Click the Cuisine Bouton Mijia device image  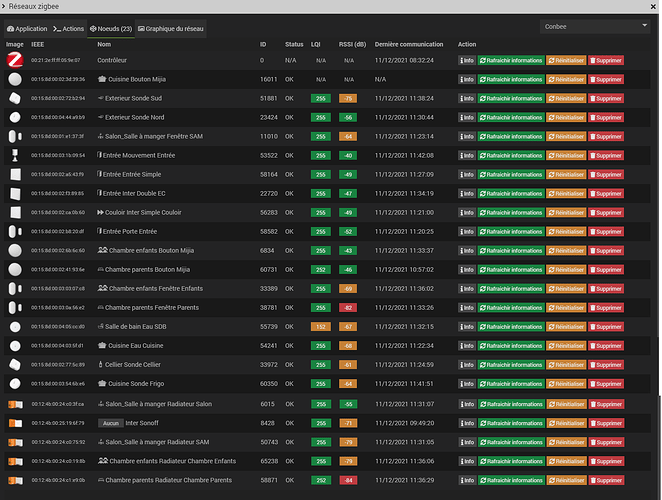coord(15,79)
